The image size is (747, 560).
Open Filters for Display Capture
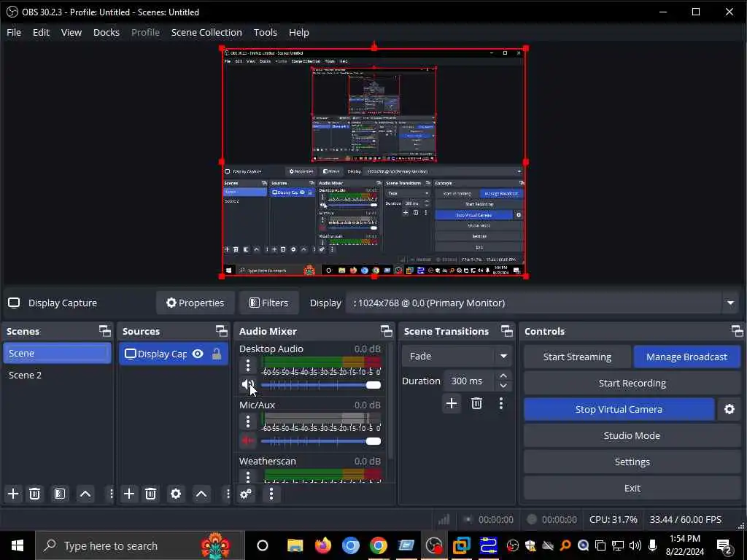point(269,303)
